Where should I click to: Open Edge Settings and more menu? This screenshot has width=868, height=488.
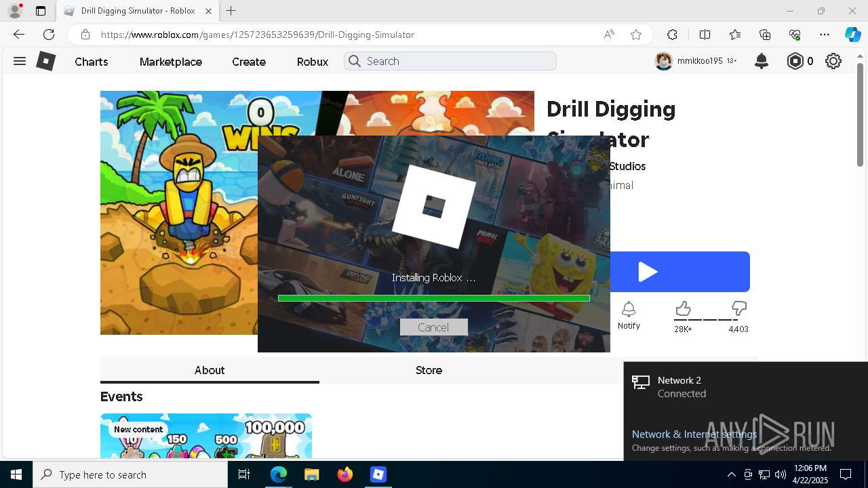(x=825, y=35)
